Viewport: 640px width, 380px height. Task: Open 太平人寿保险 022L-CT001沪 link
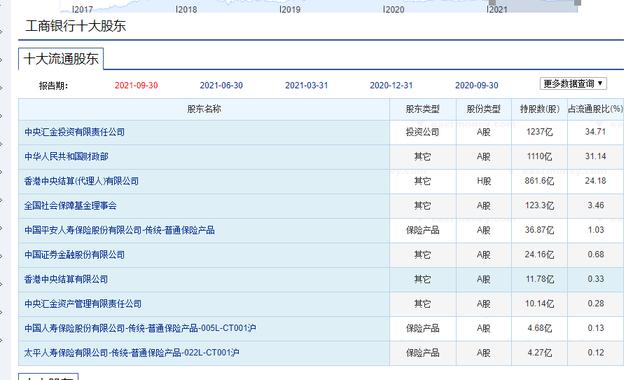pyautogui.click(x=131, y=353)
